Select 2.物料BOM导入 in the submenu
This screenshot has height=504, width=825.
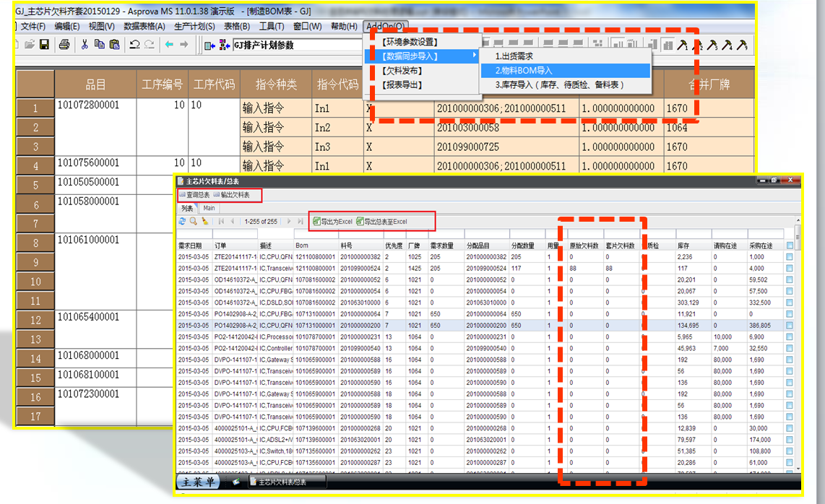[566, 71]
